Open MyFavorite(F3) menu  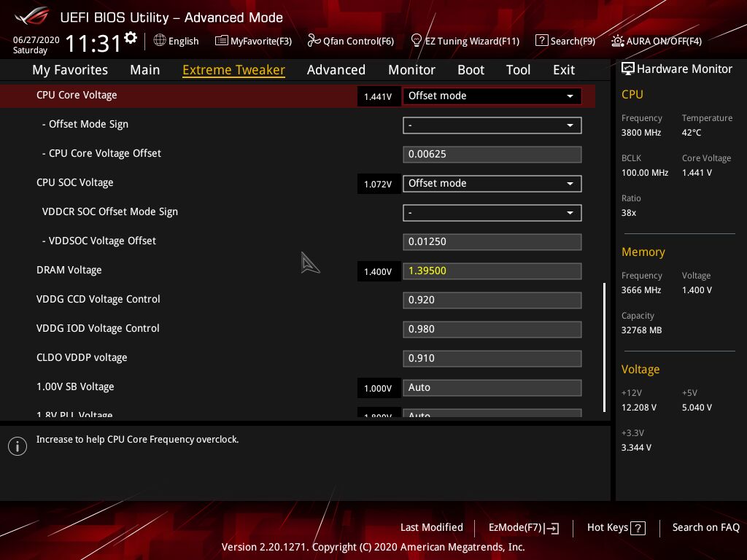click(261, 41)
